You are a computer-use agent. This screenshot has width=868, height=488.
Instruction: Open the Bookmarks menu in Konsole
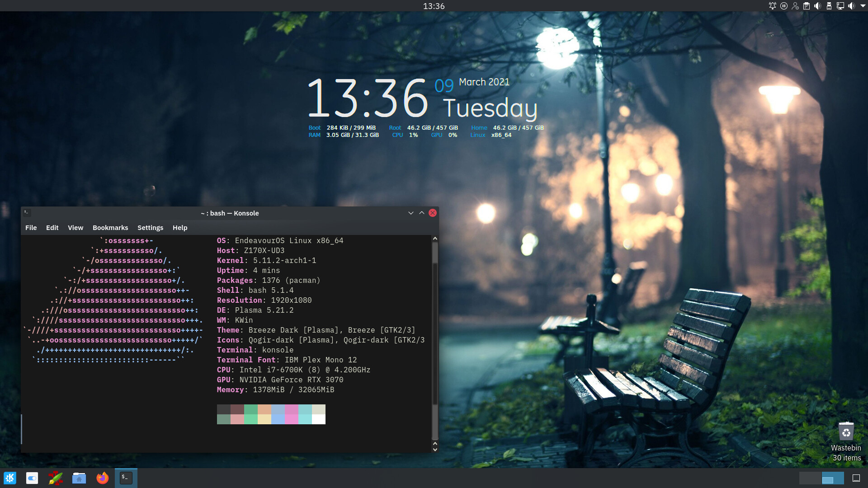(x=110, y=228)
